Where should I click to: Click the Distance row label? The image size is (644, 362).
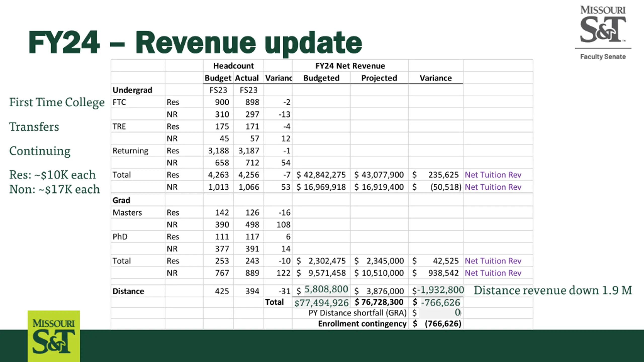[128, 291]
